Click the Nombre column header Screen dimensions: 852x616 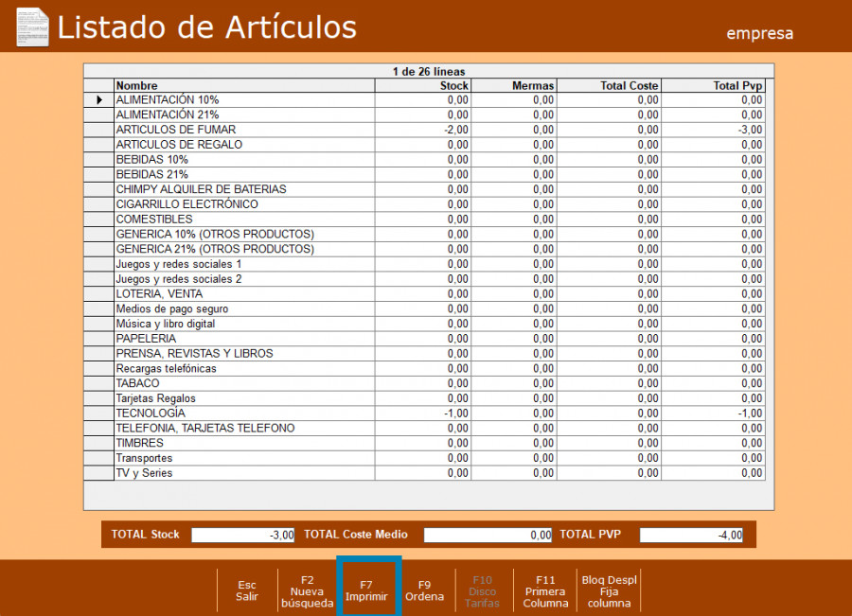[244, 85]
